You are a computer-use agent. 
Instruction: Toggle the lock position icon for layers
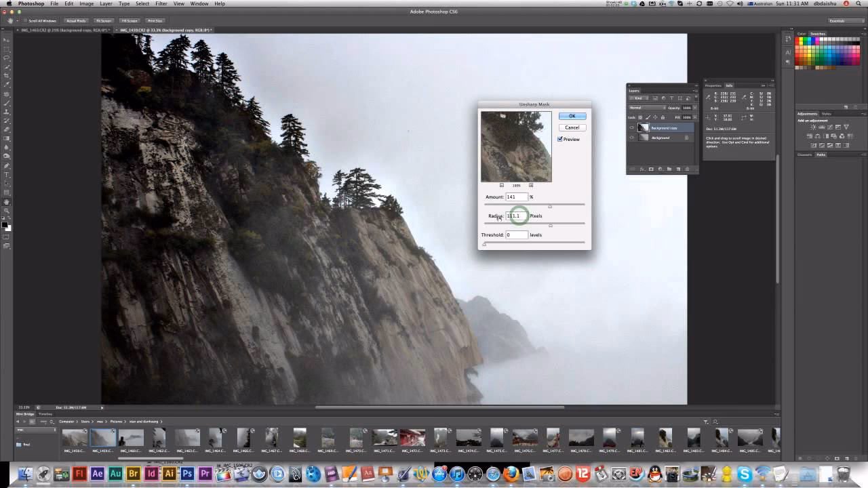click(655, 117)
